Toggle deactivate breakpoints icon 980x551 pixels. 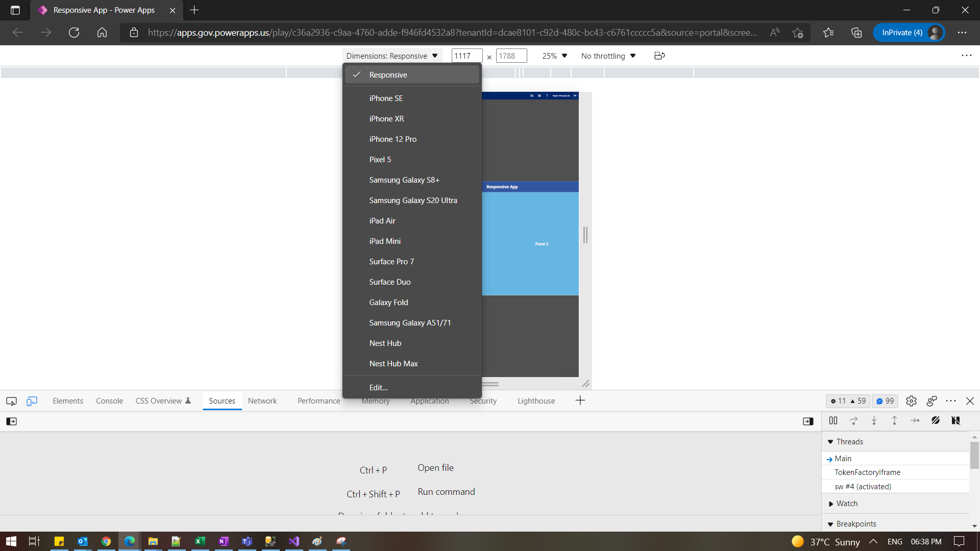(935, 421)
